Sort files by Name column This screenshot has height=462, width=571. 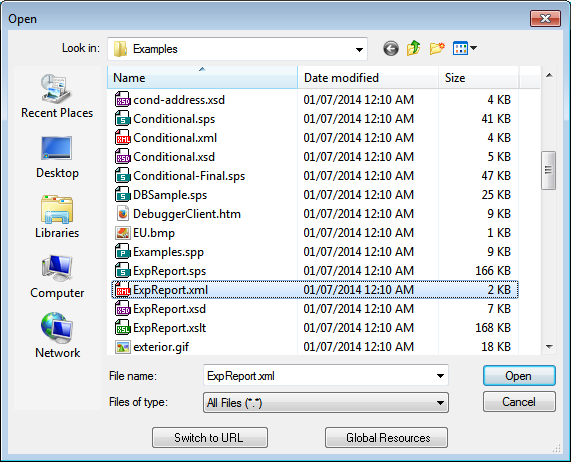(x=202, y=78)
